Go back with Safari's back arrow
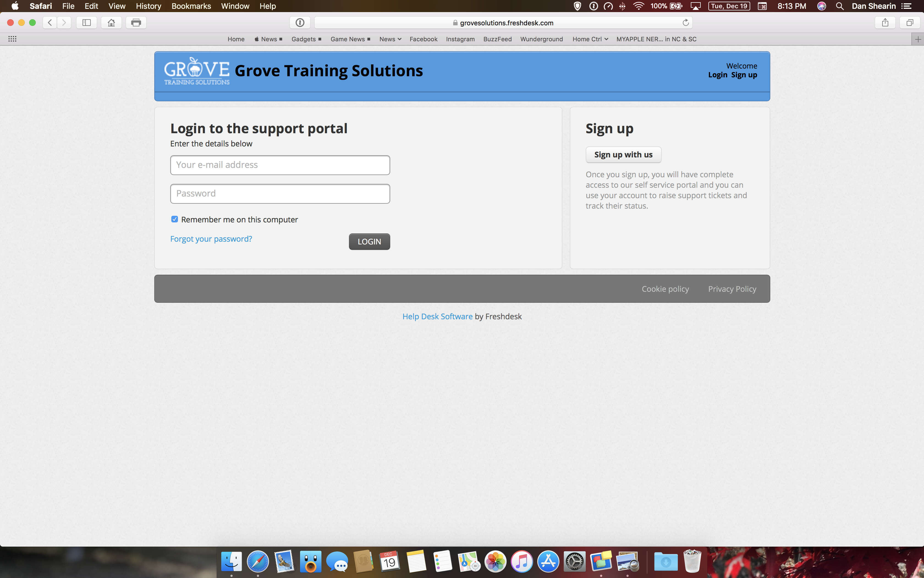 click(x=50, y=23)
